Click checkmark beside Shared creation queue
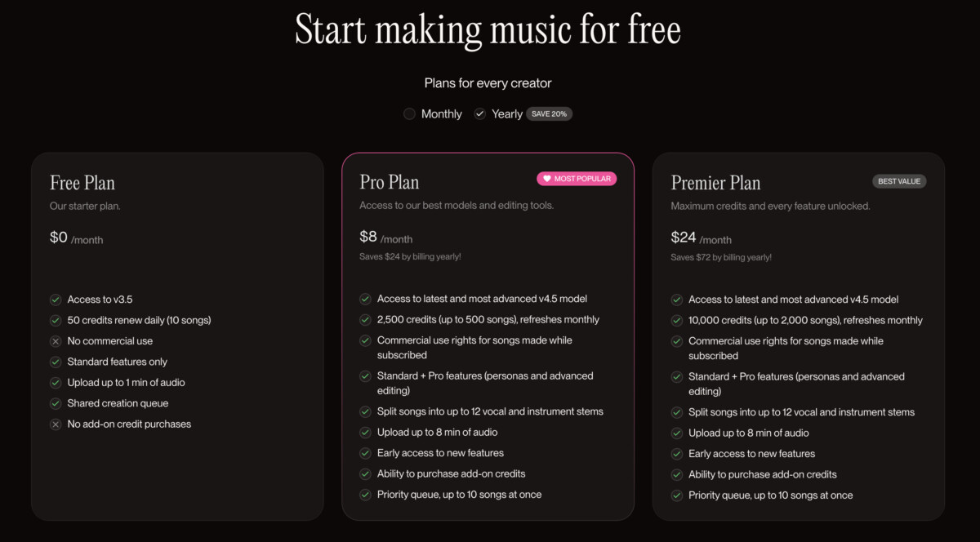This screenshot has height=542, width=980. (x=56, y=403)
